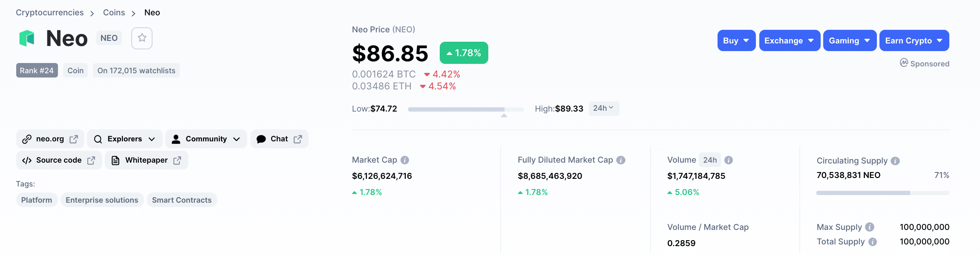Change the Volume 24h period
The image size is (980, 264).
[710, 160]
